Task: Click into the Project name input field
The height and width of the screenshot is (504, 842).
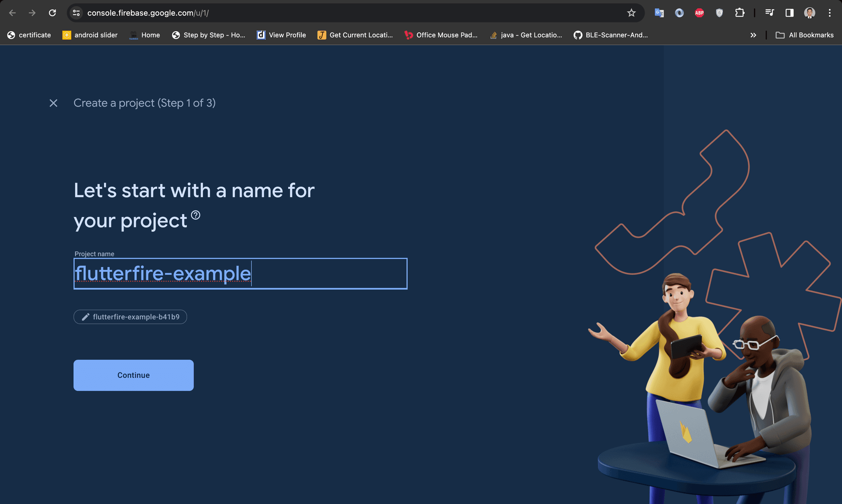Action: pyautogui.click(x=241, y=274)
